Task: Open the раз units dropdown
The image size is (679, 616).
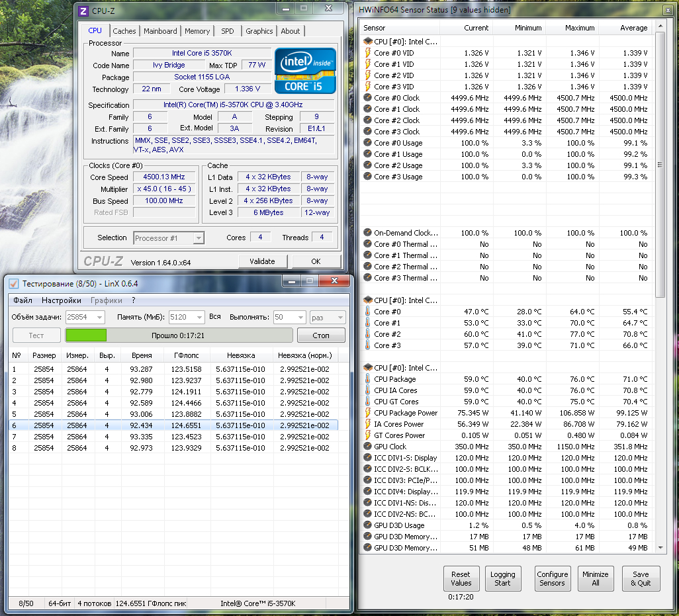Action: (340, 318)
